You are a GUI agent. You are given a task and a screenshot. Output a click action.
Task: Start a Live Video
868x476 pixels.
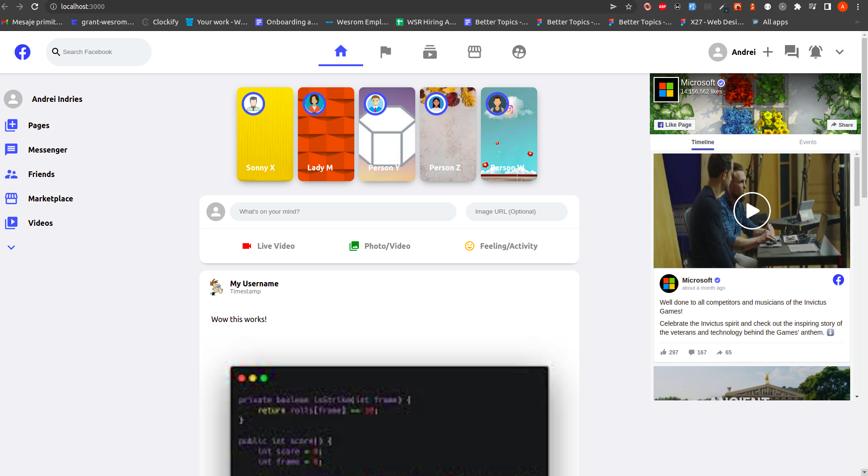click(268, 246)
